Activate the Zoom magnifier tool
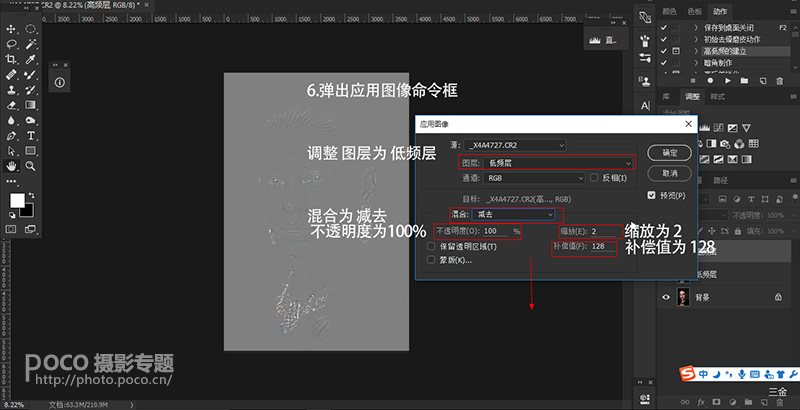Image resolution: width=800 pixels, height=410 pixels. pos(32,165)
